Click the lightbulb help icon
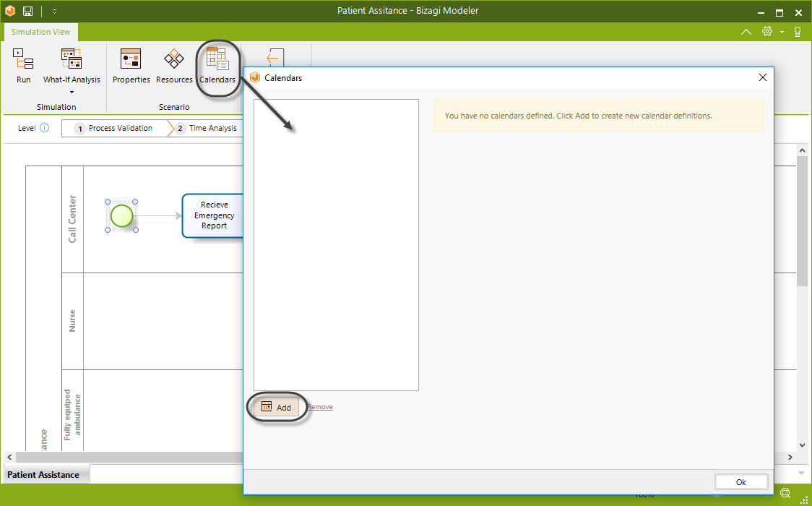The image size is (812, 506). (x=798, y=32)
